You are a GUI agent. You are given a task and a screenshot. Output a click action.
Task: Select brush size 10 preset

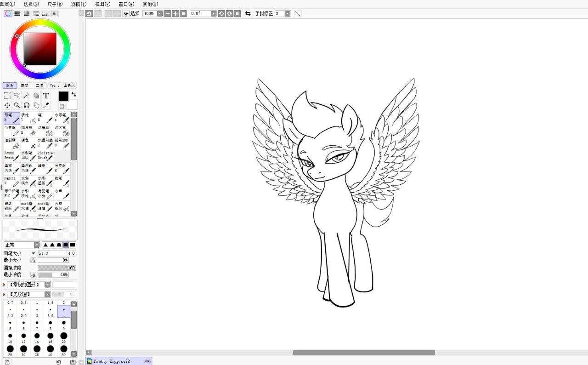(10, 336)
